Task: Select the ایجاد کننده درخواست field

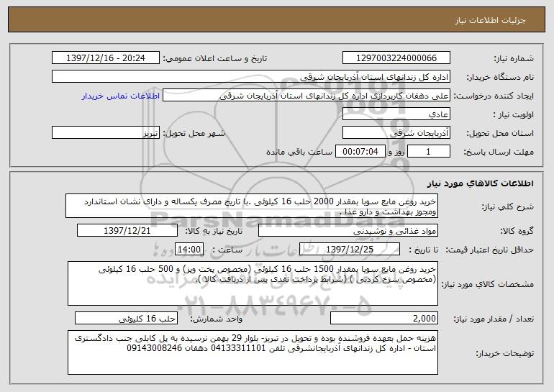Action: pos(306,96)
